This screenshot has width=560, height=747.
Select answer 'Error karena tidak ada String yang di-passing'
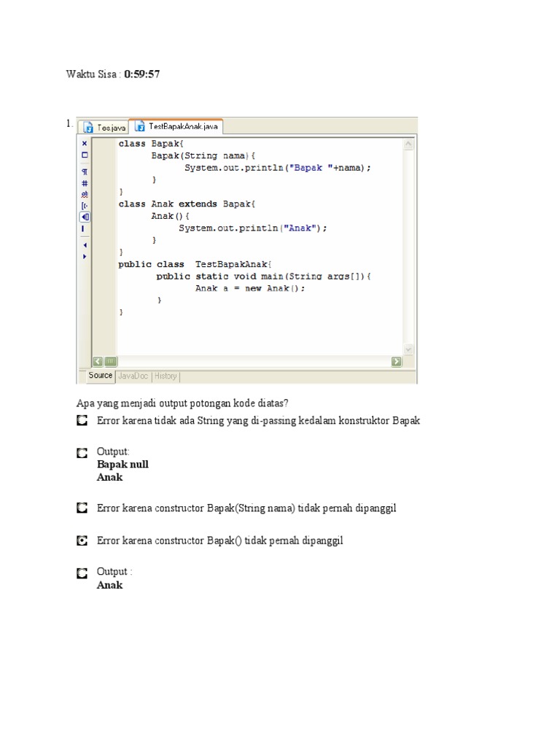point(82,421)
